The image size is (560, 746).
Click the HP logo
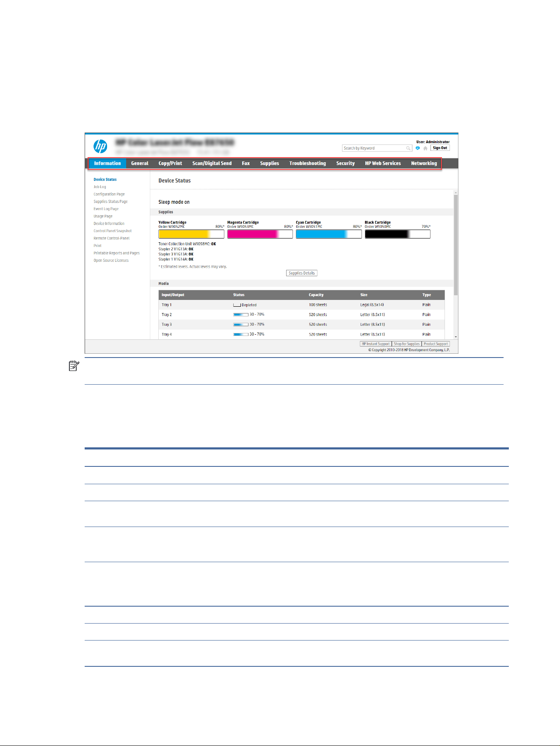pos(100,146)
